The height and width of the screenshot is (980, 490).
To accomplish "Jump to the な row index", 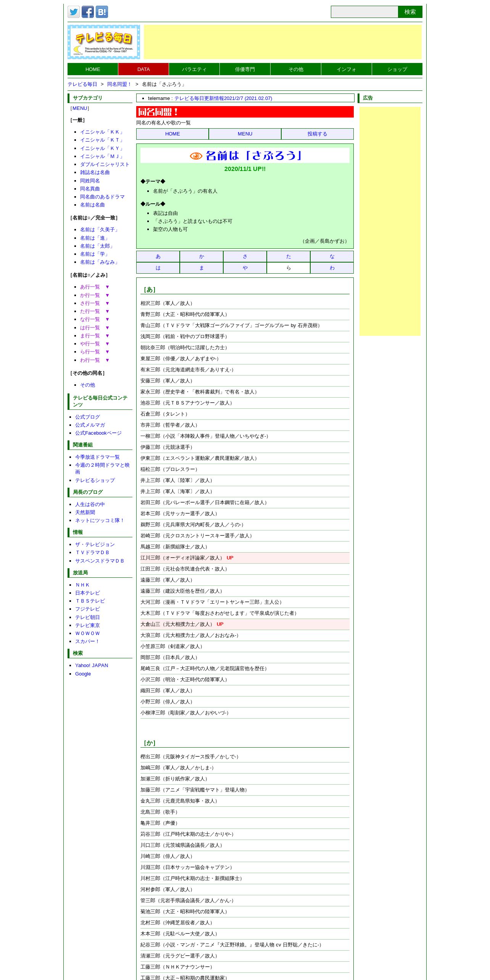I will (332, 256).
